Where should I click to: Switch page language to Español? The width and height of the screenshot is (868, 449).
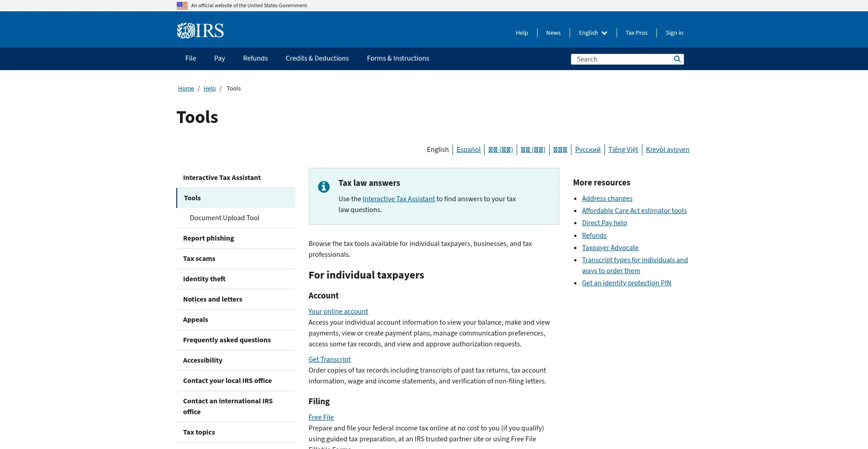[x=468, y=150]
